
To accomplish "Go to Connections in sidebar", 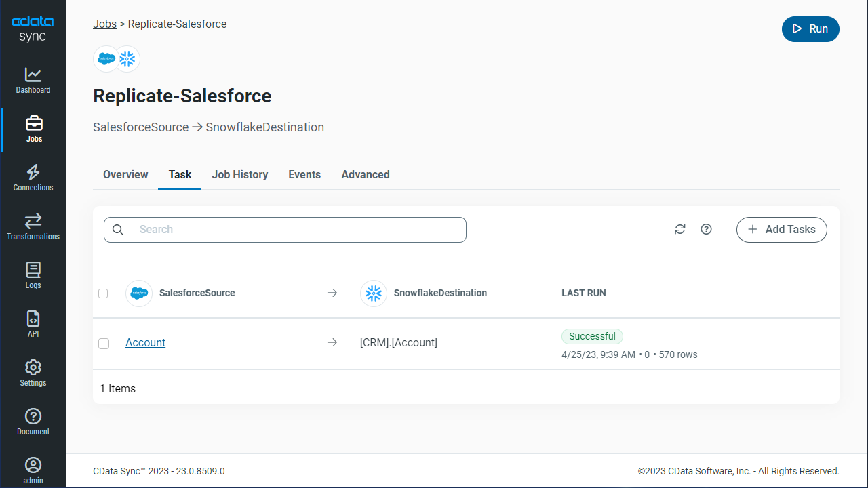I will 33,178.
